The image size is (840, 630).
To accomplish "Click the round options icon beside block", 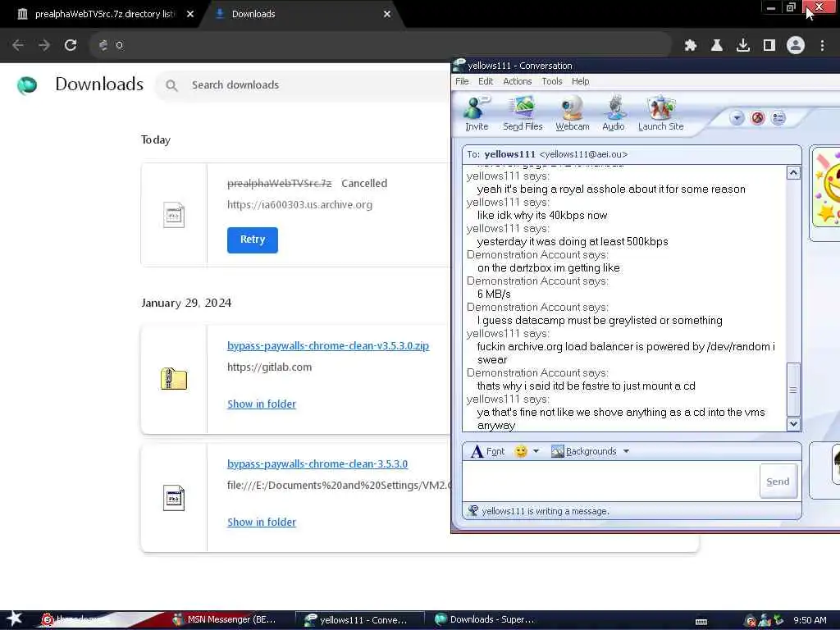I will tap(778, 118).
